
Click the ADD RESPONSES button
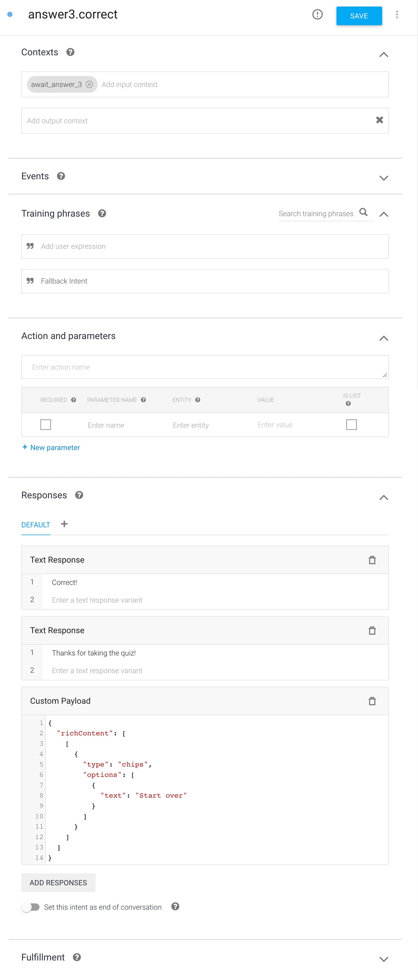click(58, 883)
